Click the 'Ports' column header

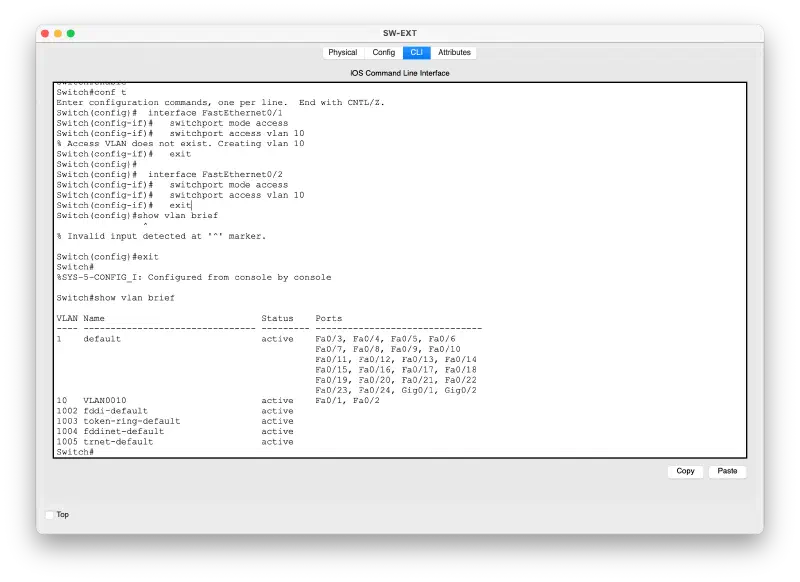point(329,318)
